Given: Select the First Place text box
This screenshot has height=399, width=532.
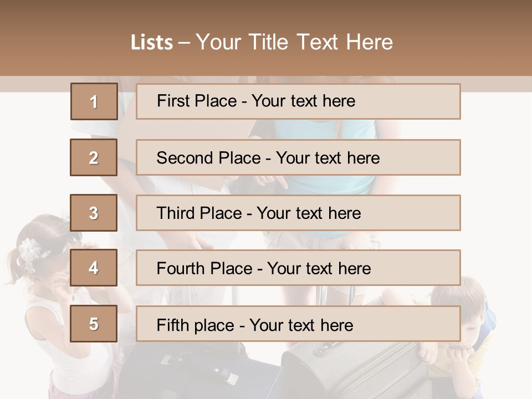Looking at the screenshot, I should (298, 101).
